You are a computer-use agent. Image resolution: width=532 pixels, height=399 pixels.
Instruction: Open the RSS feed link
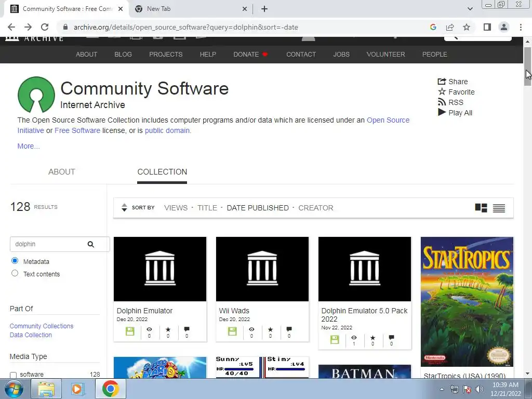tap(450, 102)
